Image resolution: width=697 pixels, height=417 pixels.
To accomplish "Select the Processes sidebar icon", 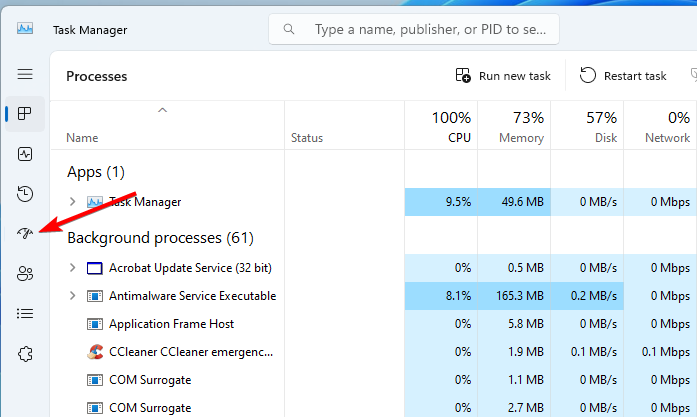I will click(x=25, y=114).
